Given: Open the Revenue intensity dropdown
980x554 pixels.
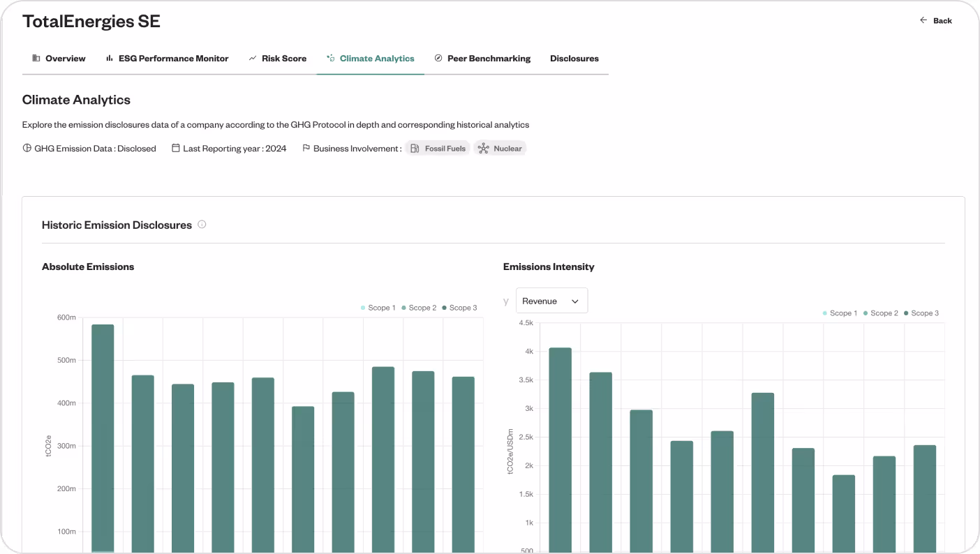Looking at the screenshot, I should pyautogui.click(x=551, y=301).
